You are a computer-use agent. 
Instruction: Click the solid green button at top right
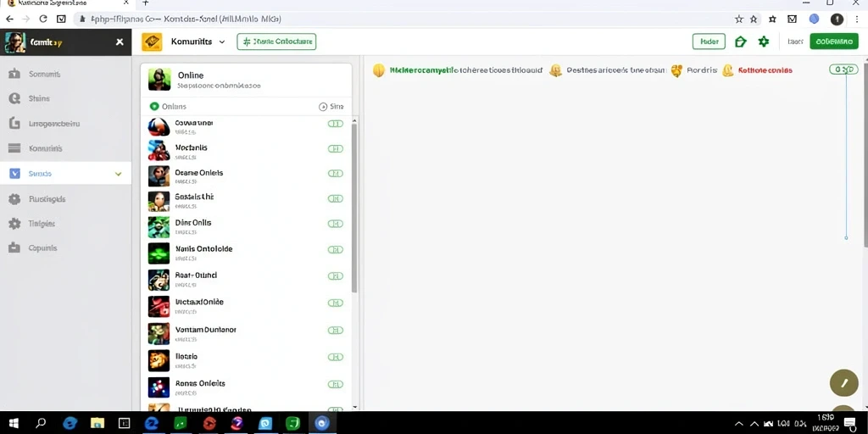click(834, 42)
